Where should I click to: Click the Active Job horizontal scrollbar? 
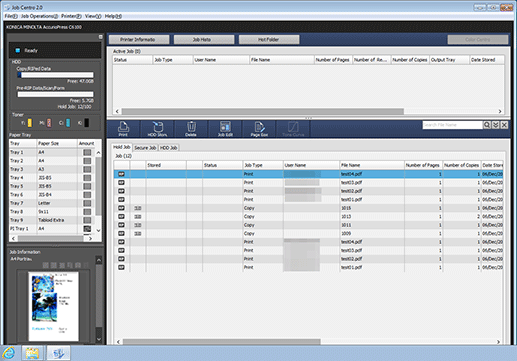point(263,111)
